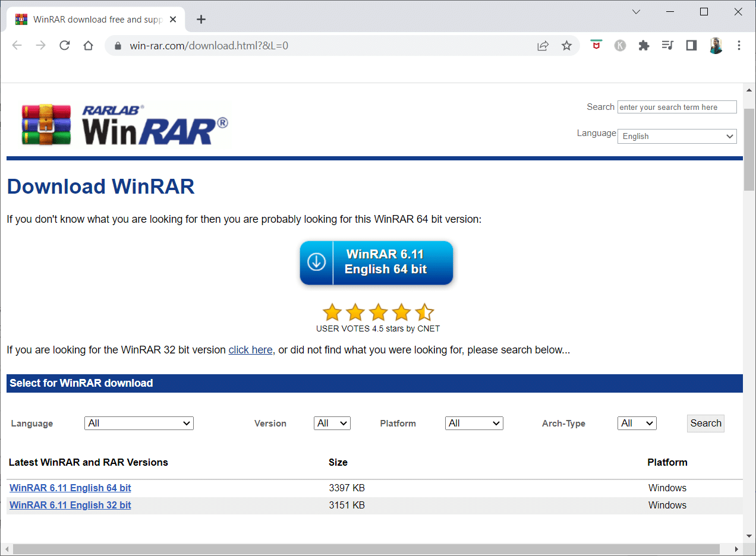Click the 3151 KB size cell
The width and height of the screenshot is (756, 556).
tap(346, 505)
